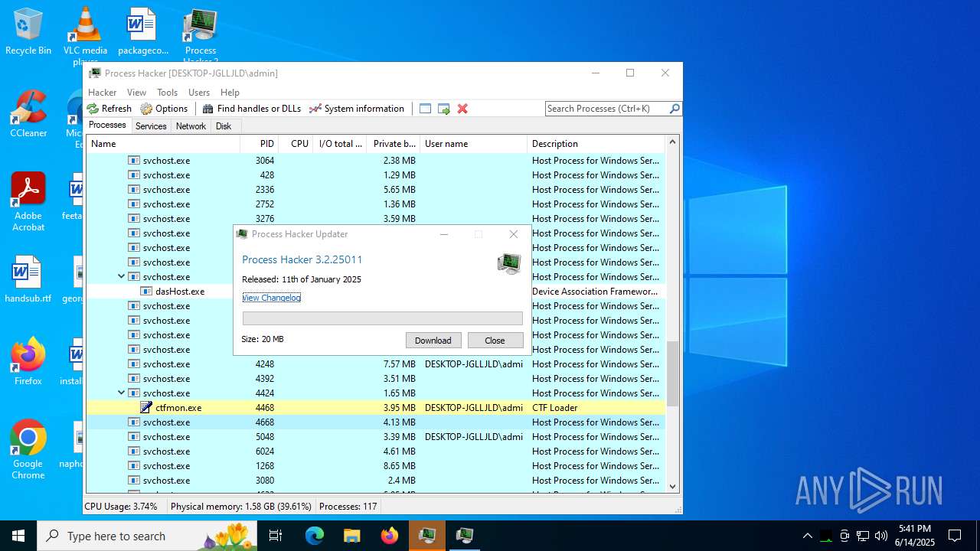Open the View Changelog link
980x551 pixels.
272,298
